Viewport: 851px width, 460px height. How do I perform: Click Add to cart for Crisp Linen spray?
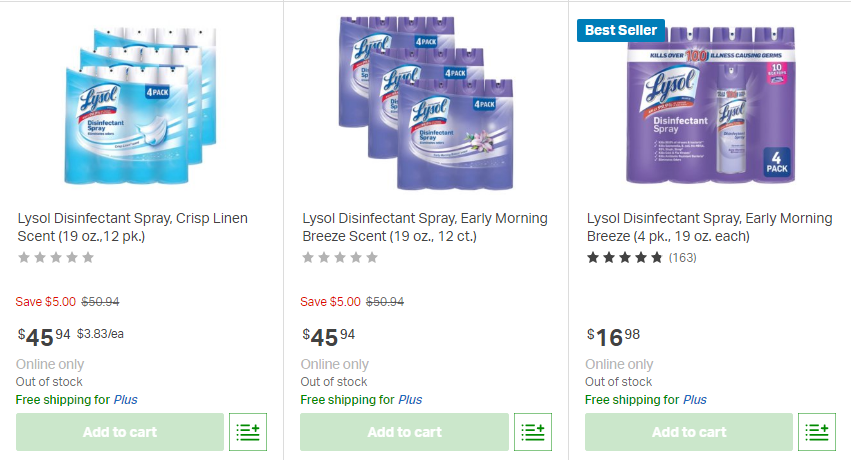coord(120,432)
